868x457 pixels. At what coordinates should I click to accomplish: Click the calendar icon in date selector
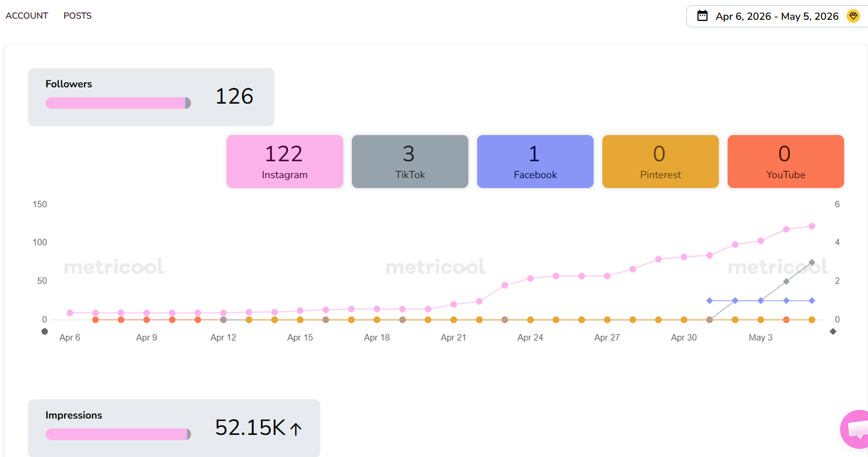(703, 16)
